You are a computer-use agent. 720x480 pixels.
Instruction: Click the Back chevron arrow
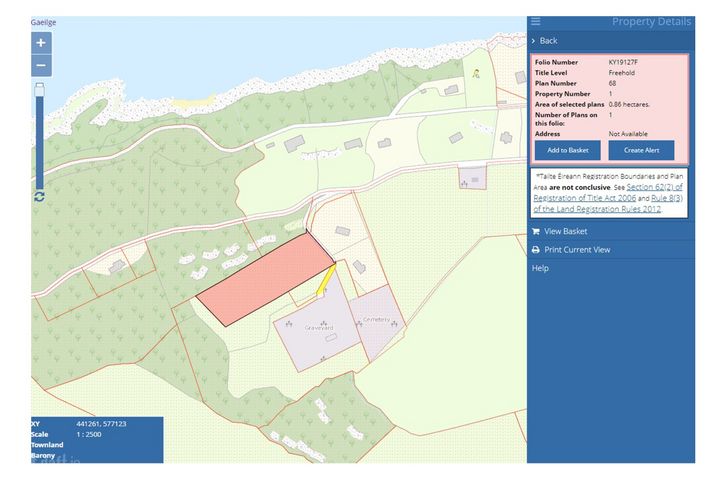[534, 41]
